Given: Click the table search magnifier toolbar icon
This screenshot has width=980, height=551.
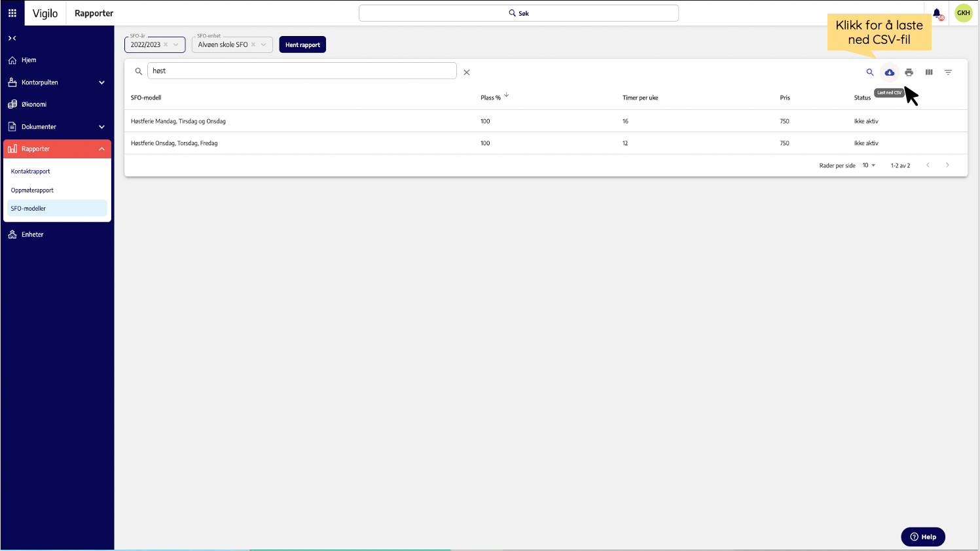Looking at the screenshot, I should point(870,73).
